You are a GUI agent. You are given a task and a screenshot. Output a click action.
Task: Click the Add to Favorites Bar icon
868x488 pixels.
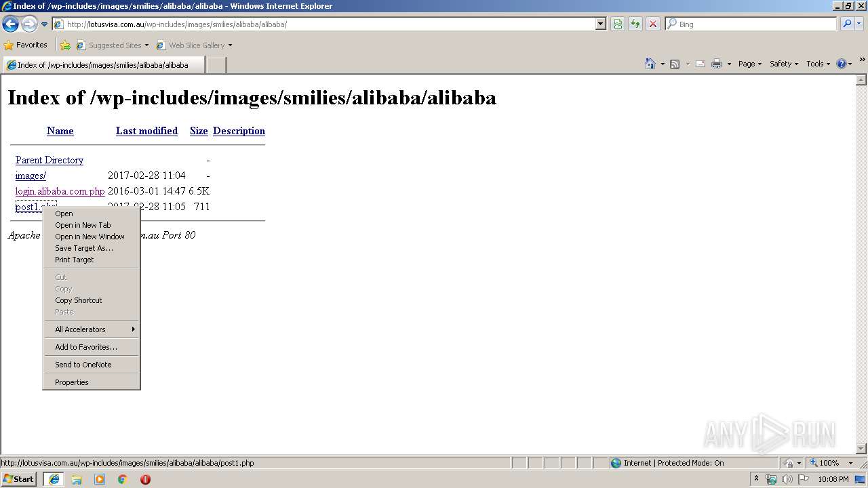(65, 45)
